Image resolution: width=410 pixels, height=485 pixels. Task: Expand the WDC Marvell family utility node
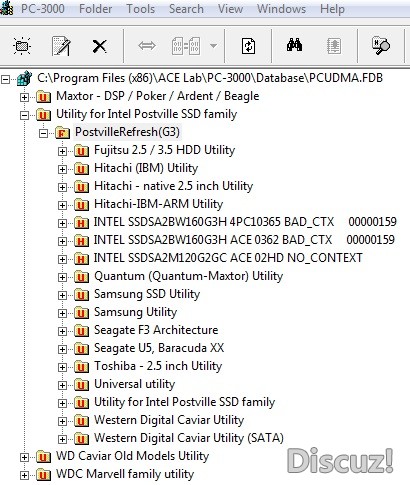pos(24,475)
